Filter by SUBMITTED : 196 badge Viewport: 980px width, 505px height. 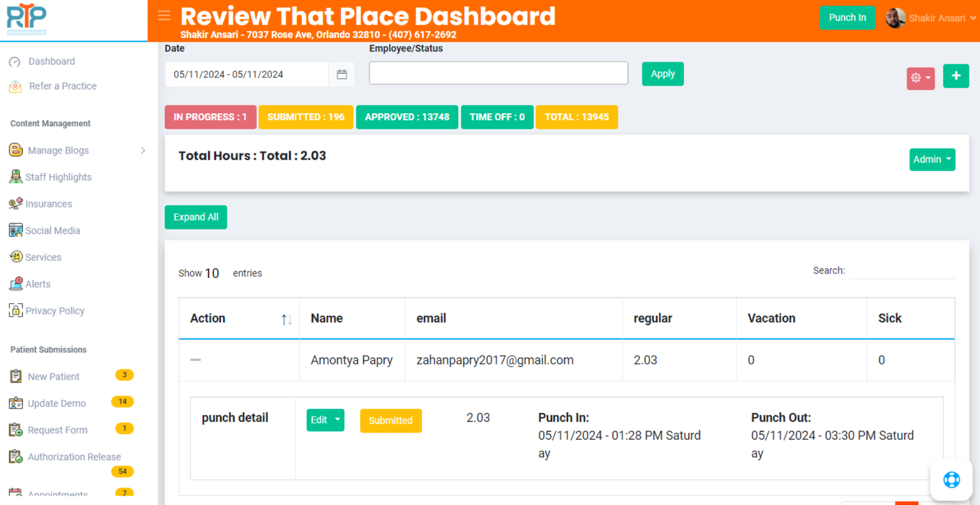[306, 117]
